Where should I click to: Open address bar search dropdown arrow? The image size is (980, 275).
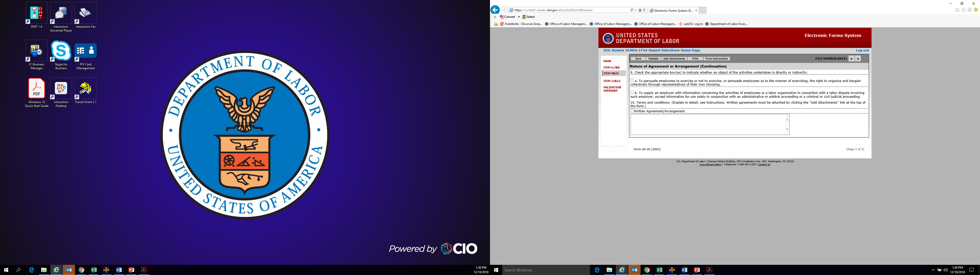pyautogui.click(x=636, y=10)
